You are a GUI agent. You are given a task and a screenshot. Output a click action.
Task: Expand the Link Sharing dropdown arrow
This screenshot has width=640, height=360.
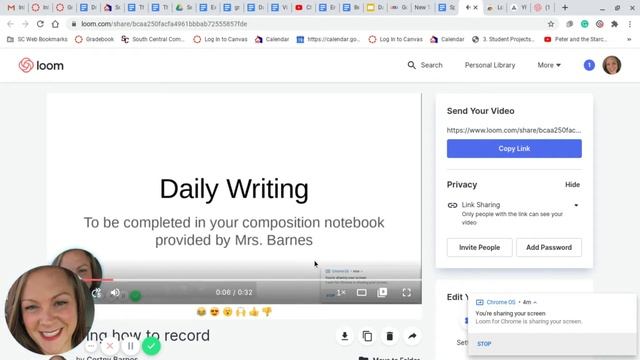(576, 205)
